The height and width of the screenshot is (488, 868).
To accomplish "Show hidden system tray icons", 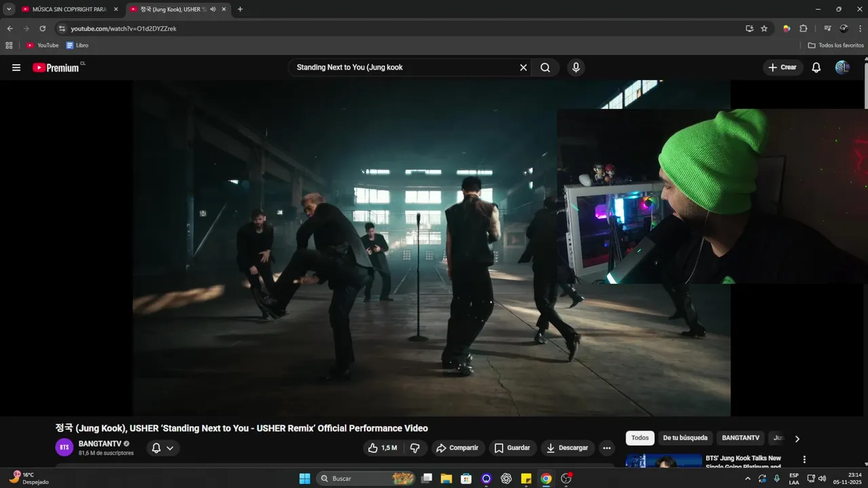I will (748, 479).
